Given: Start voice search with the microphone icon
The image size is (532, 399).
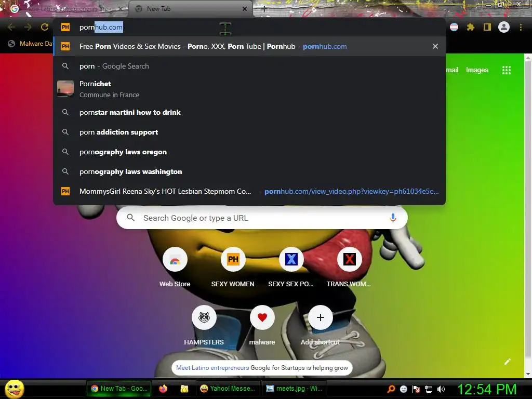Looking at the screenshot, I should [393, 218].
